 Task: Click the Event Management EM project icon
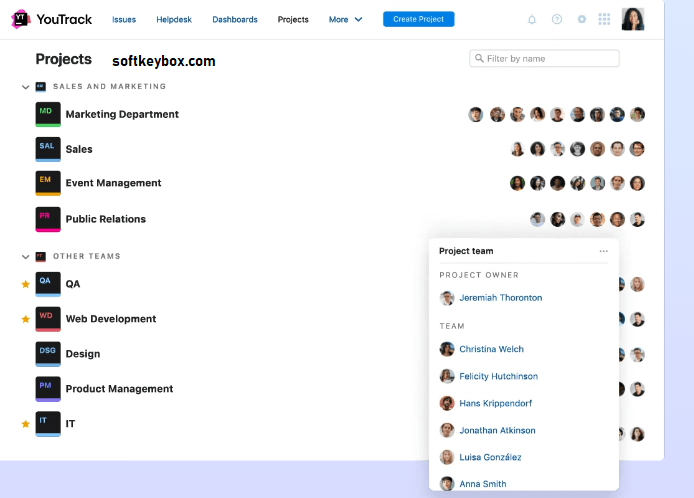pos(48,183)
